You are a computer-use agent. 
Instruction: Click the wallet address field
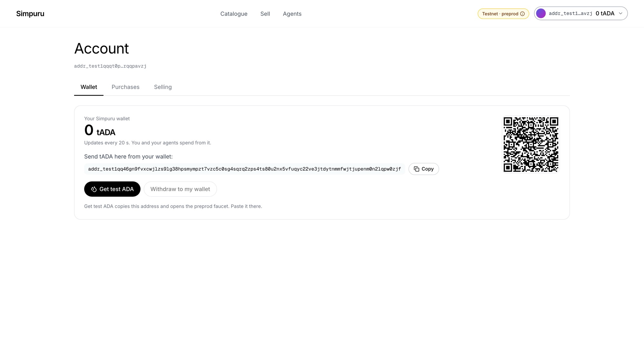click(x=244, y=169)
